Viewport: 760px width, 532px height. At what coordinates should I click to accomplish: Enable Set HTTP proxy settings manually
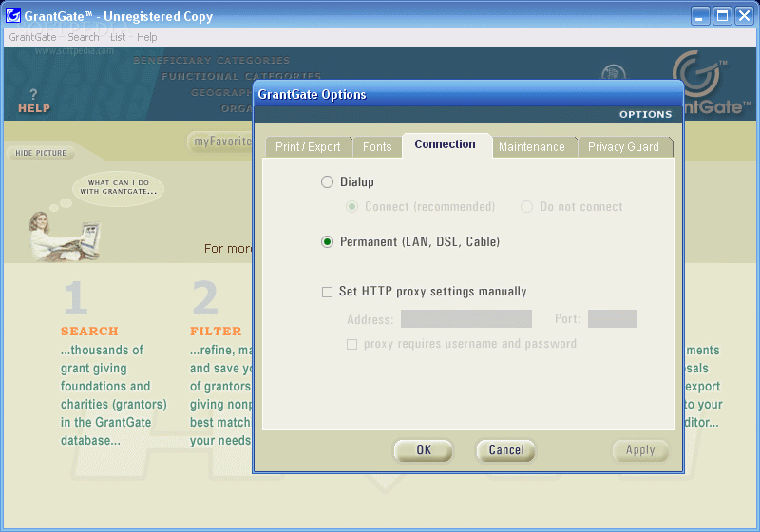[327, 292]
